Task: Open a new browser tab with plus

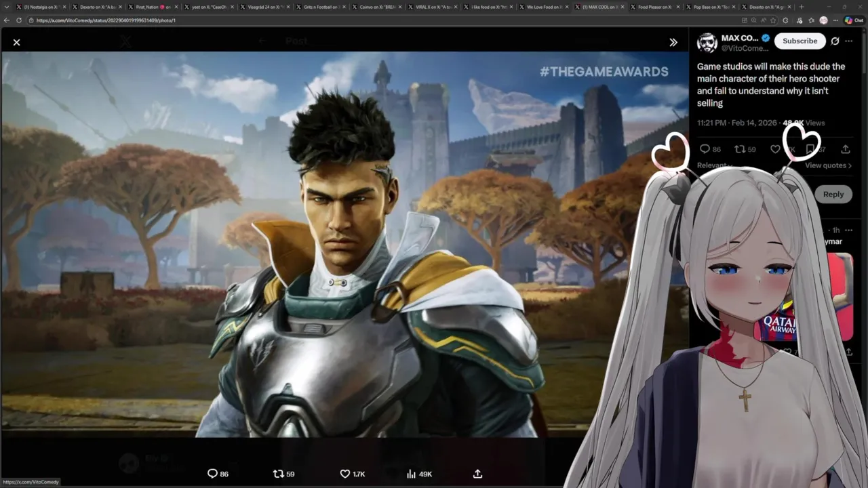Action: coord(802,7)
